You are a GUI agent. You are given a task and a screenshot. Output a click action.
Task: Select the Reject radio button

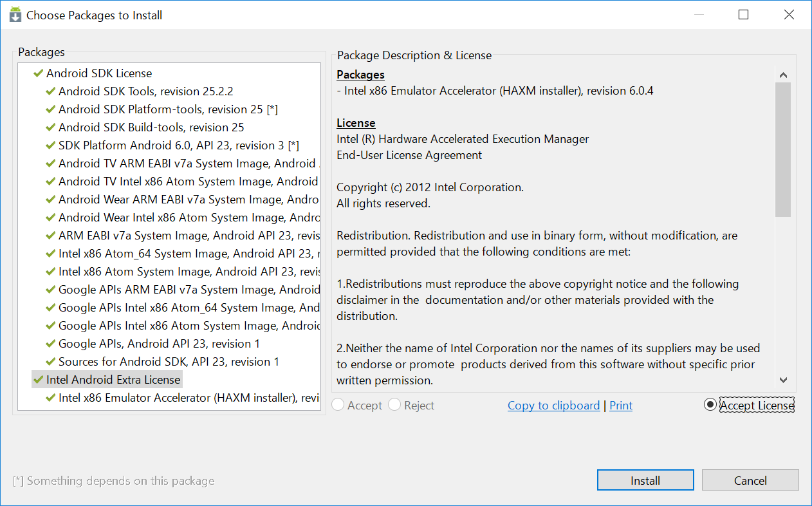[x=394, y=405]
